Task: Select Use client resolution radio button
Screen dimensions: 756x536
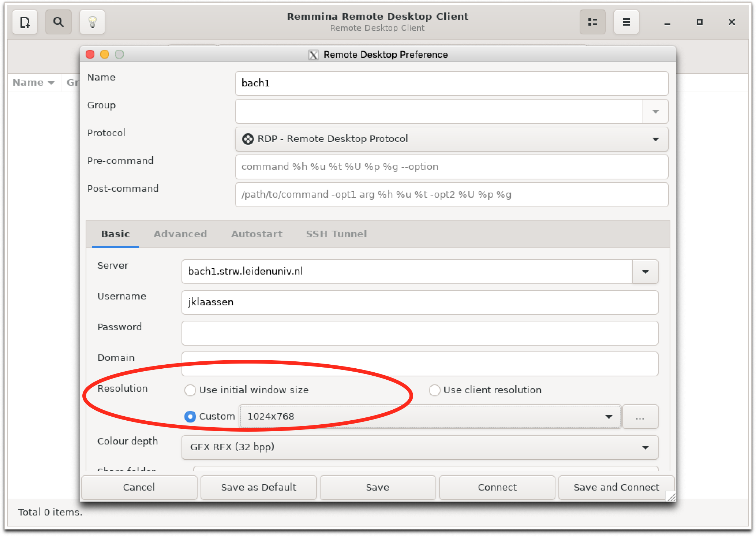Action: 434,390
